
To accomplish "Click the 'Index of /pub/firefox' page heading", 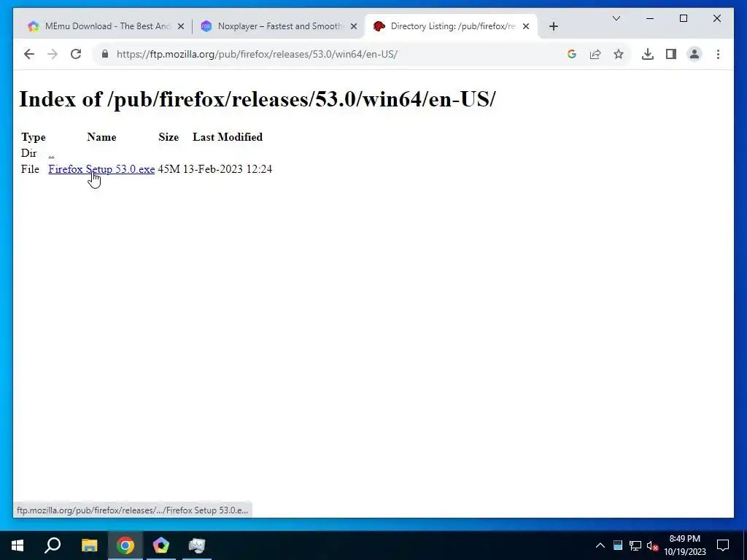I will click(x=258, y=99).
